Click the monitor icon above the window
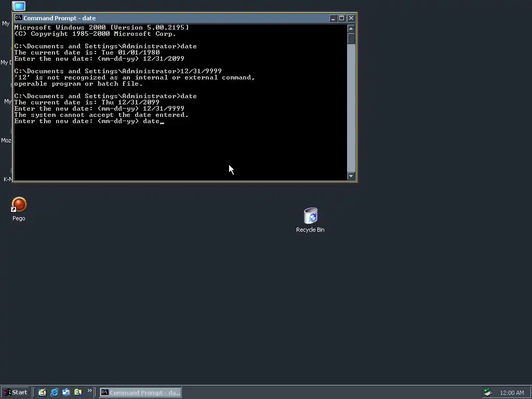The width and height of the screenshot is (532, 399). click(x=19, y=6)
